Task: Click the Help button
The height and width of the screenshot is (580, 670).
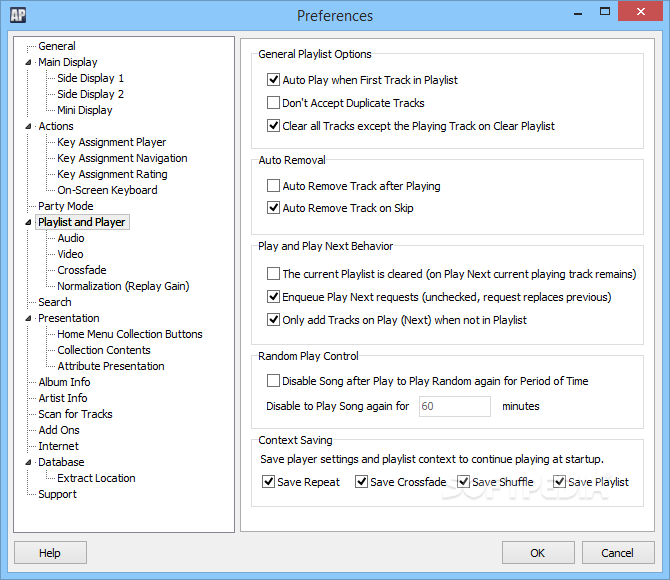Action: pyautogui.click(x=50, y=553)
